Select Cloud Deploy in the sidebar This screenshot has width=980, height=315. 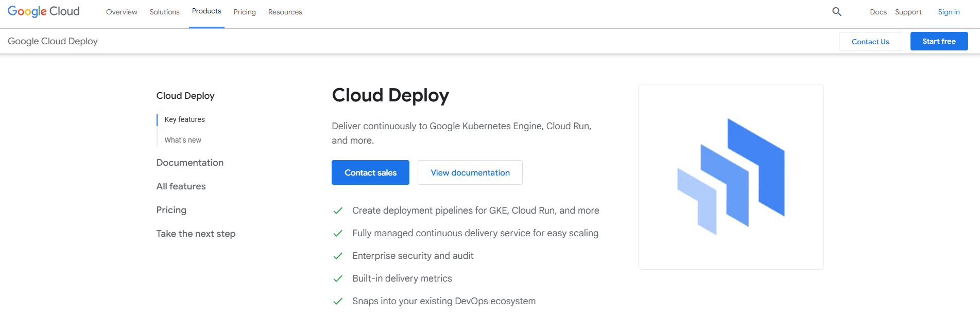pos(185,96)
